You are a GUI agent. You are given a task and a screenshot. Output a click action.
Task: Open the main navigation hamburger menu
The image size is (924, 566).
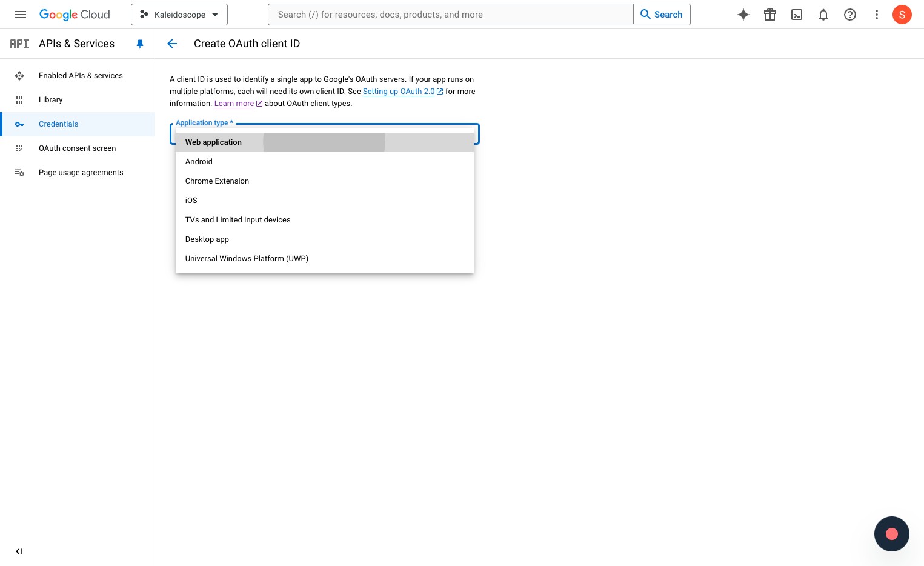(21, 15)
